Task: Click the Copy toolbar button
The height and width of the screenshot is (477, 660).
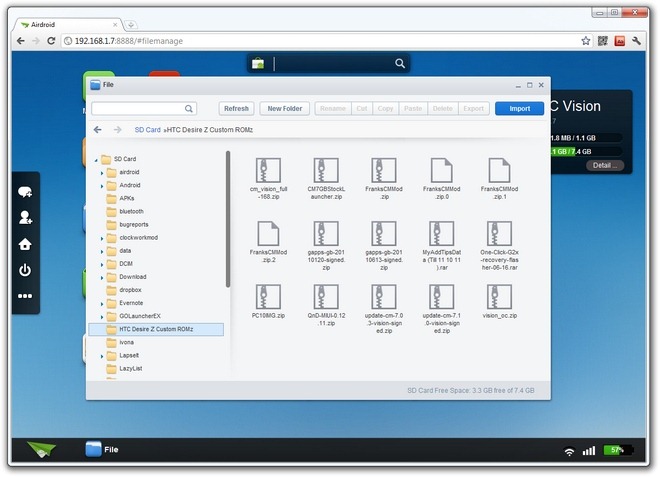Action: point(385,109)
